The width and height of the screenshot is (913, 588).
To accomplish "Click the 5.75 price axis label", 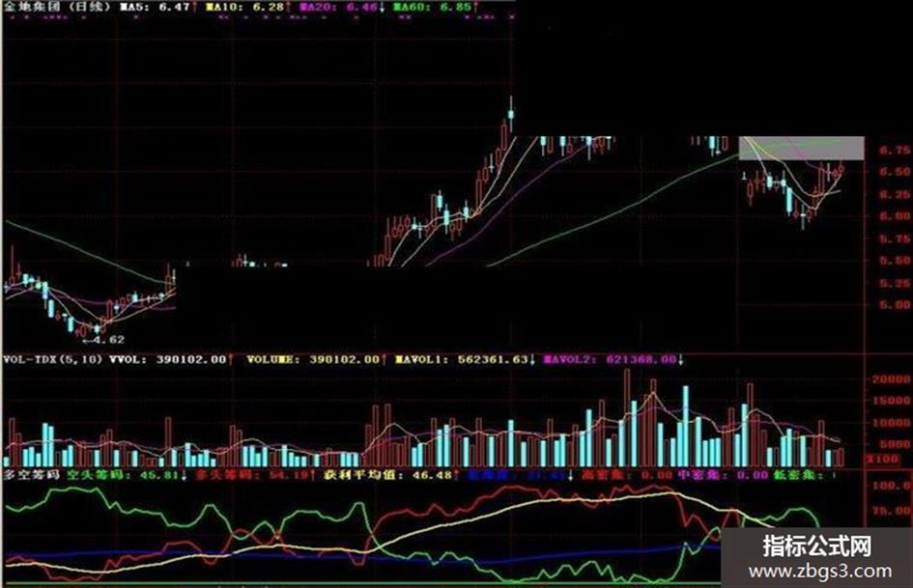I will pos(895,238).
